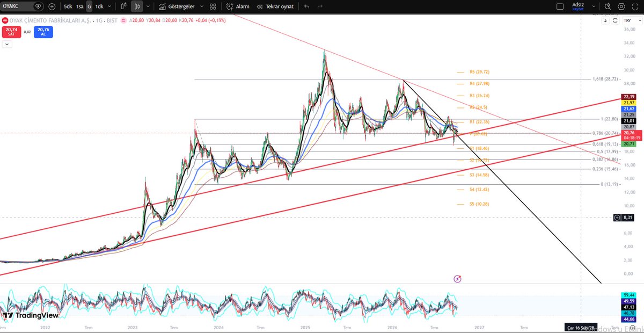Click the plus icon next to 8,31
644x333 pixels.
coord(617,218)
